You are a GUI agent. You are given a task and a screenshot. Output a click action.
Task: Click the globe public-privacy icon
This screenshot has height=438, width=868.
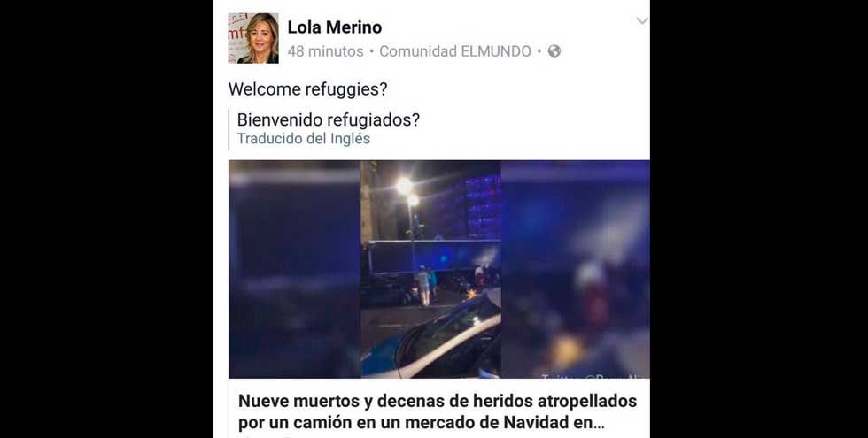554,51
